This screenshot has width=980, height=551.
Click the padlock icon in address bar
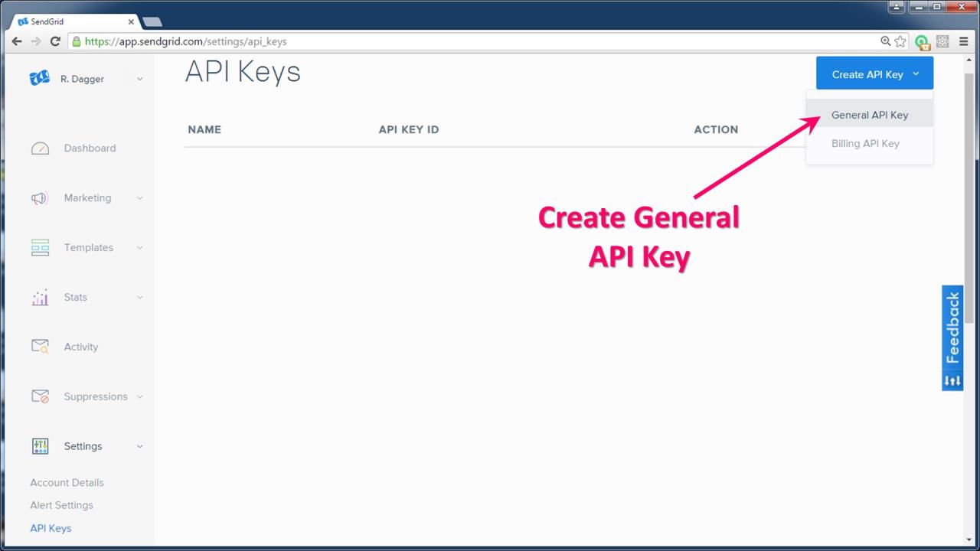[x=77, y=41]
